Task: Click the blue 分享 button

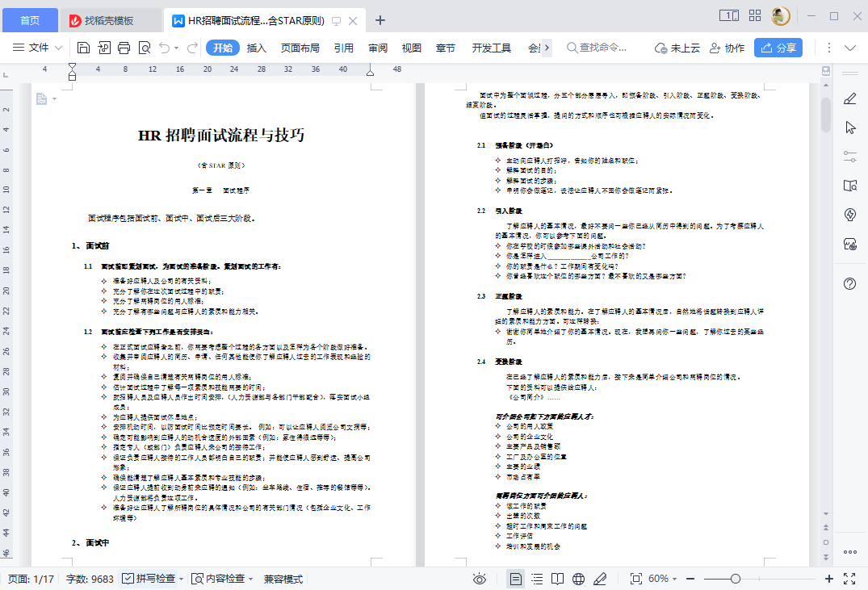Action: tap(778, 48)
